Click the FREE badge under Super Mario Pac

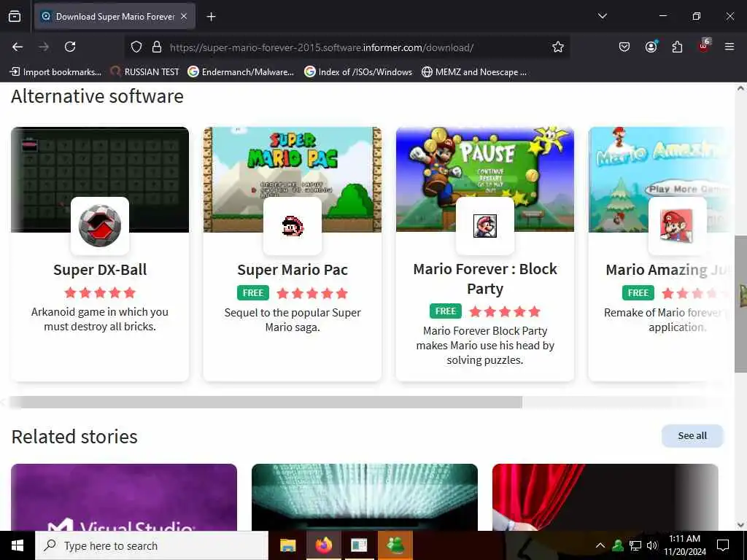(x=253, y=293)
